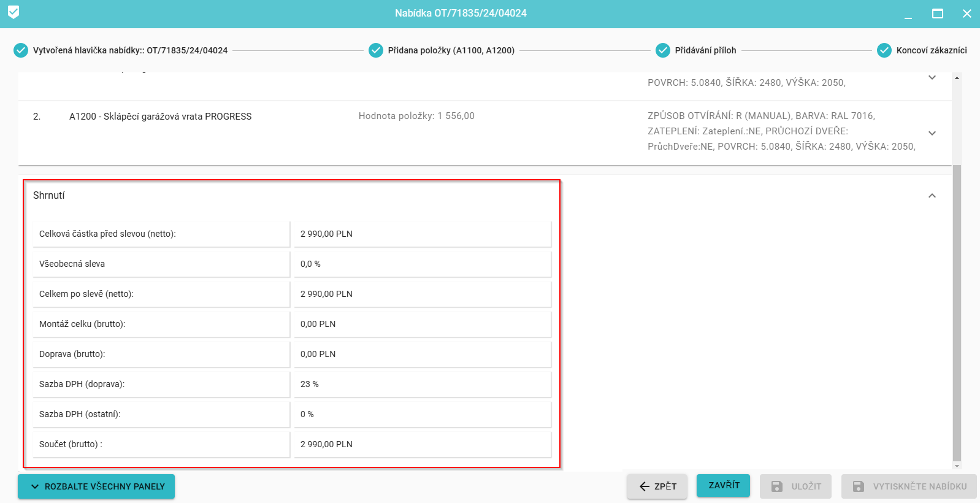Click the vertical scrollbar thumb

coord(957,307)
